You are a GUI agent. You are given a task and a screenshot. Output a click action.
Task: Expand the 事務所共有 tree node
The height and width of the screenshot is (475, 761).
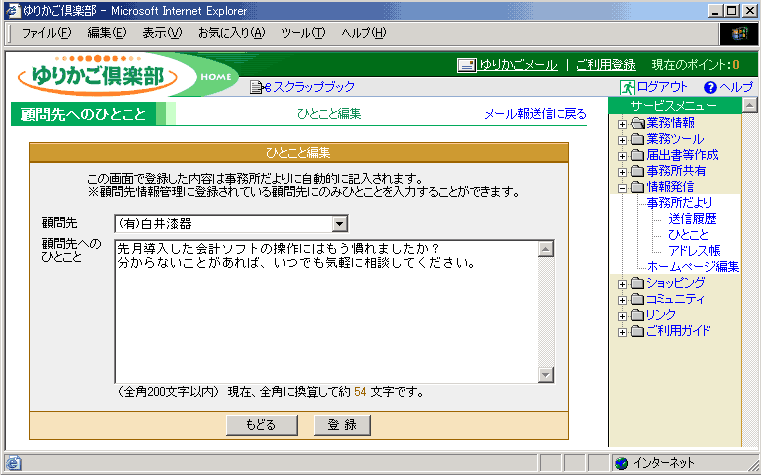coord(622,172)
